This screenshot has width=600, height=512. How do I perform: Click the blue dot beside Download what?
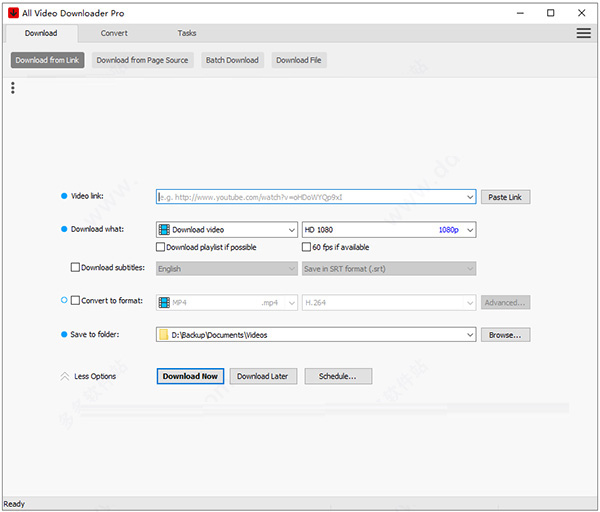coord(64,229)
